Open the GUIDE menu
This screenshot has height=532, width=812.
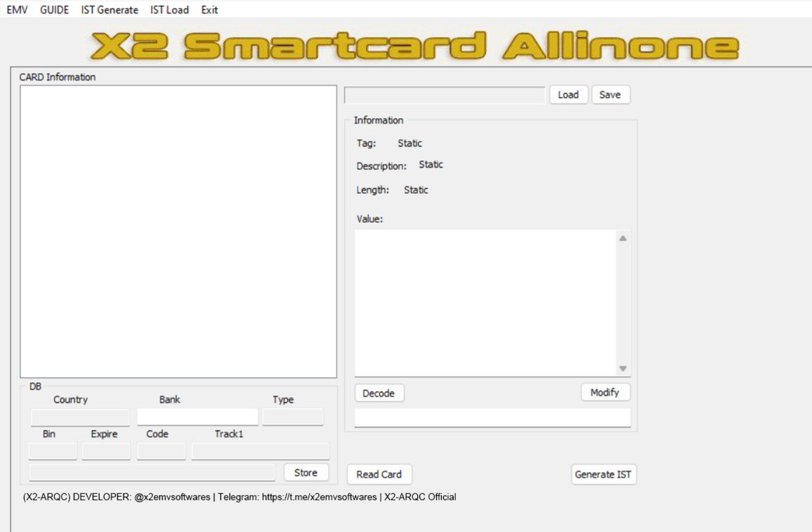tap(54, 10)
